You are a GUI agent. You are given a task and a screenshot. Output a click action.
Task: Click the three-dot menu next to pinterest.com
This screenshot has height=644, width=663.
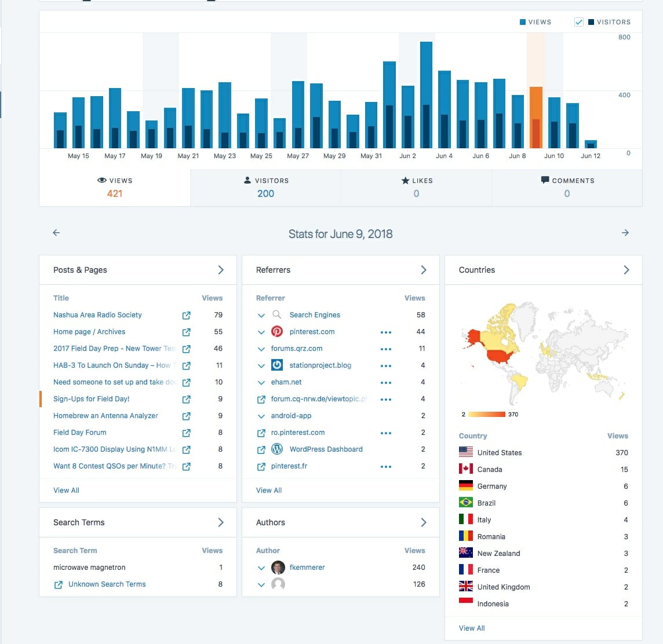click(x=386, y=332)
